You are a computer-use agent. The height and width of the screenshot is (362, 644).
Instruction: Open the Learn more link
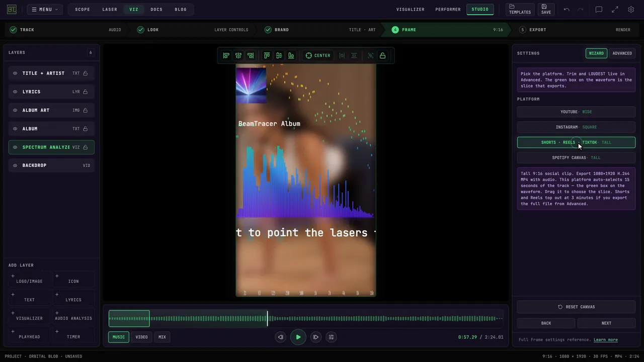(x=605, y=340)
